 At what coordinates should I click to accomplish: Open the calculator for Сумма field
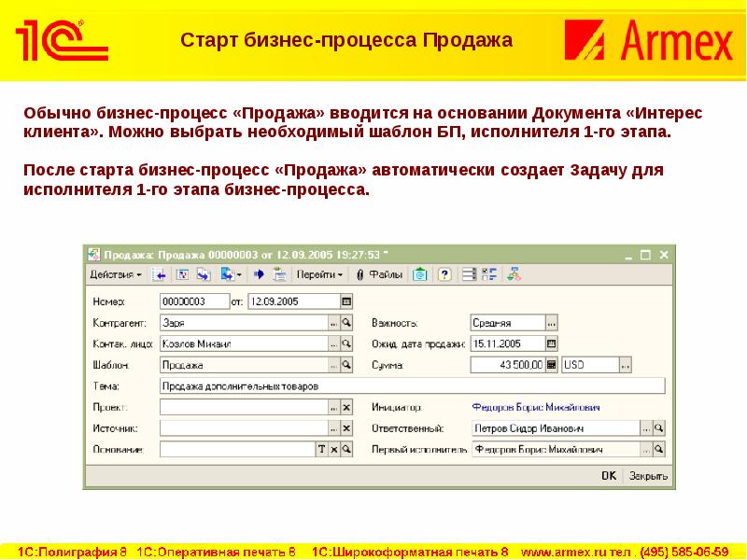[551, 365]
